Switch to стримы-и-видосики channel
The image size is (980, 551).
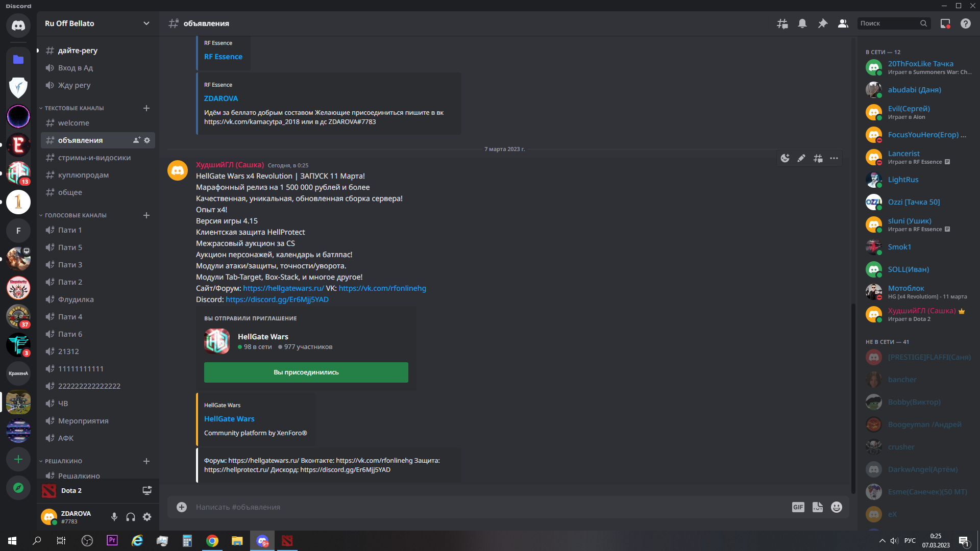[x=98, y=158]
